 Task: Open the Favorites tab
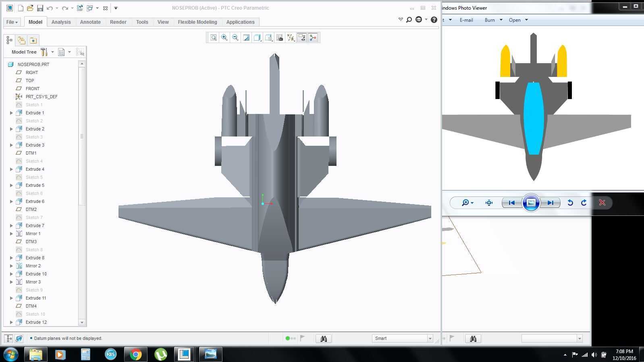[33, 40]
